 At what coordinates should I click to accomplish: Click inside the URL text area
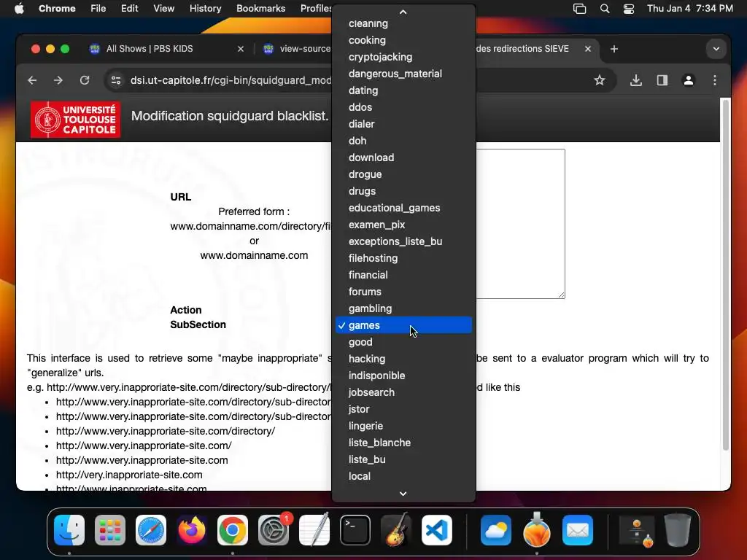(520, 224)
